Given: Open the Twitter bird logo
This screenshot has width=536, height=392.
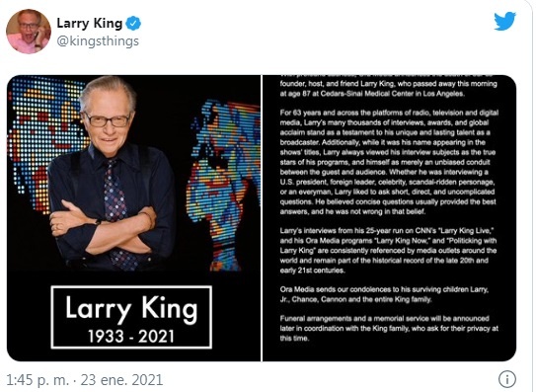Looking at the screenshot, I should (x=504, y=21).
